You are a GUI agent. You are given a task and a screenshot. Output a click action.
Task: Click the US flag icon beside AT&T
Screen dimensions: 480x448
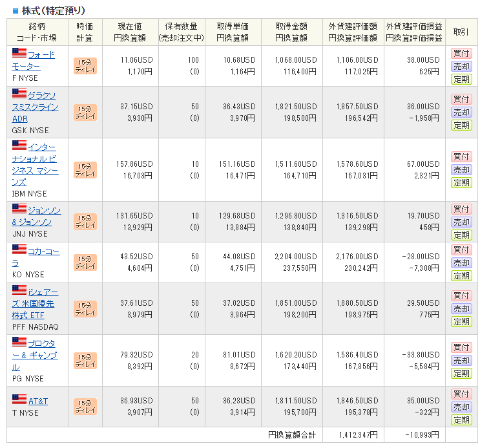(x=19, y=400)
